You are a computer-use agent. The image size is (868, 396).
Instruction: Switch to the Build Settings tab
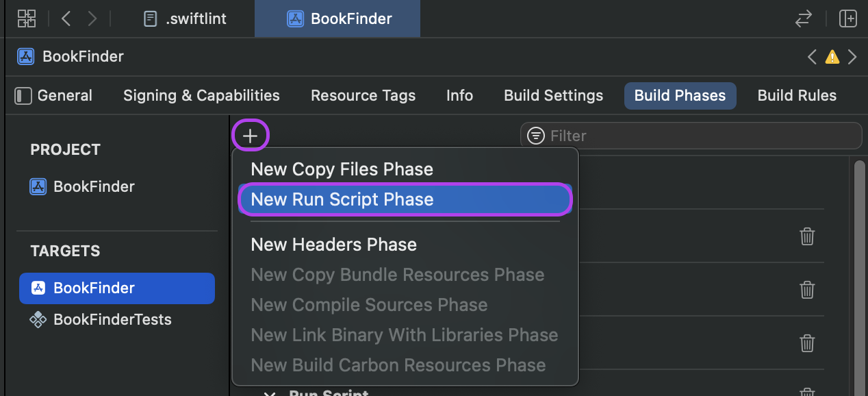pos(553,96)
